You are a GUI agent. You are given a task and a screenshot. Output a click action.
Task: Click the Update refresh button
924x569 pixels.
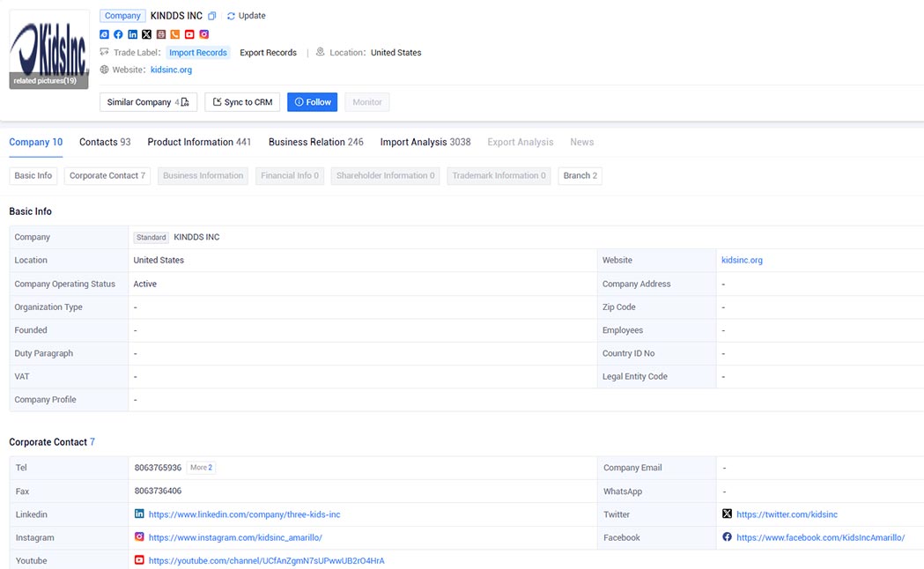coord(247,16)
